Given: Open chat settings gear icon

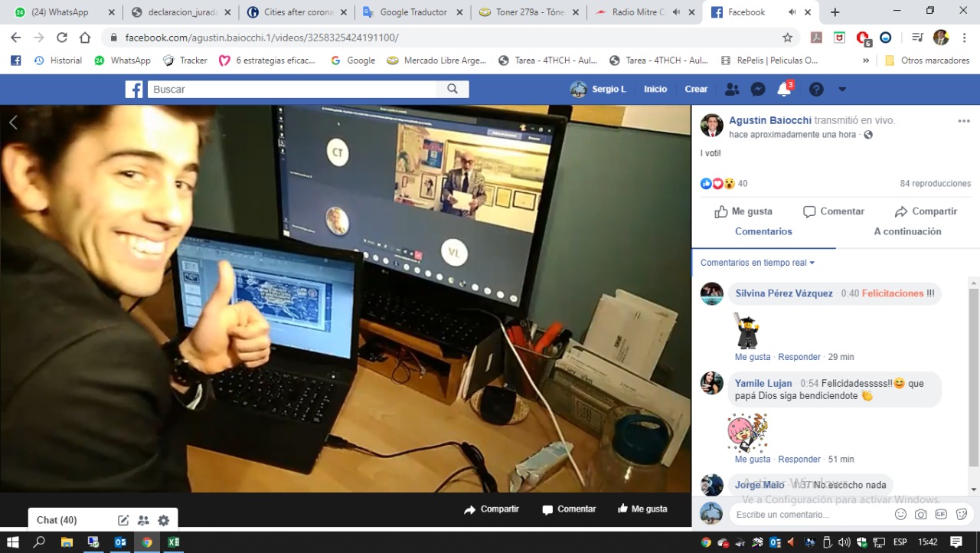Looking at the screenshot, I should tap(163, 520).
